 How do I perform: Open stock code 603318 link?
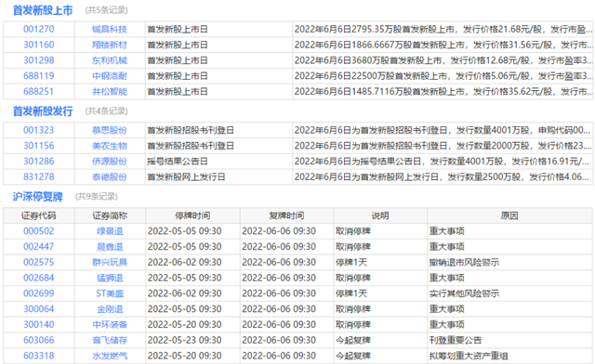tap(39, 356)
